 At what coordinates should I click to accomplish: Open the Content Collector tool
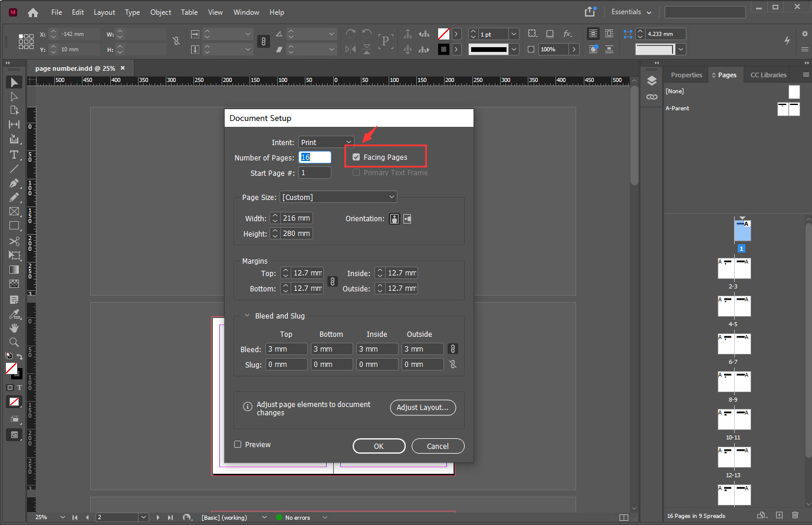point(14,139)
